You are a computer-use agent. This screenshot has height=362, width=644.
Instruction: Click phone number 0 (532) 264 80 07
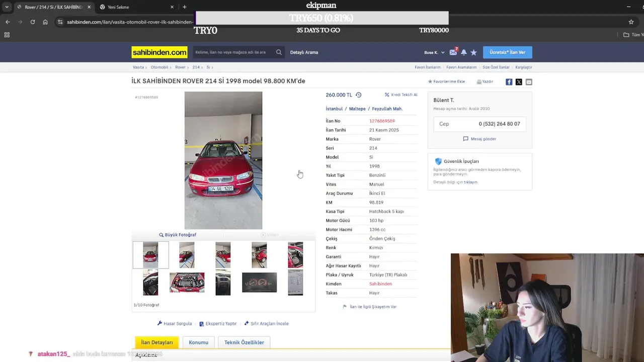point(499,124)
